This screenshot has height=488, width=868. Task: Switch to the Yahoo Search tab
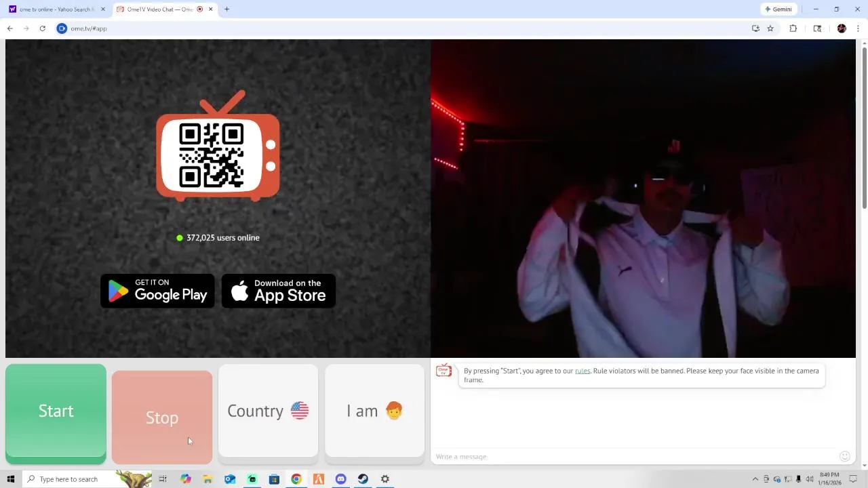click(x=56, y=9)
